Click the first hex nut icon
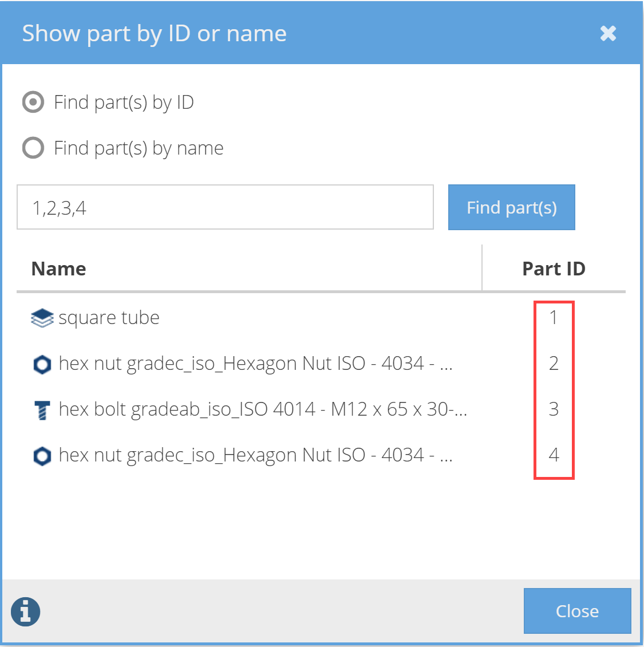 pos(42,364)
